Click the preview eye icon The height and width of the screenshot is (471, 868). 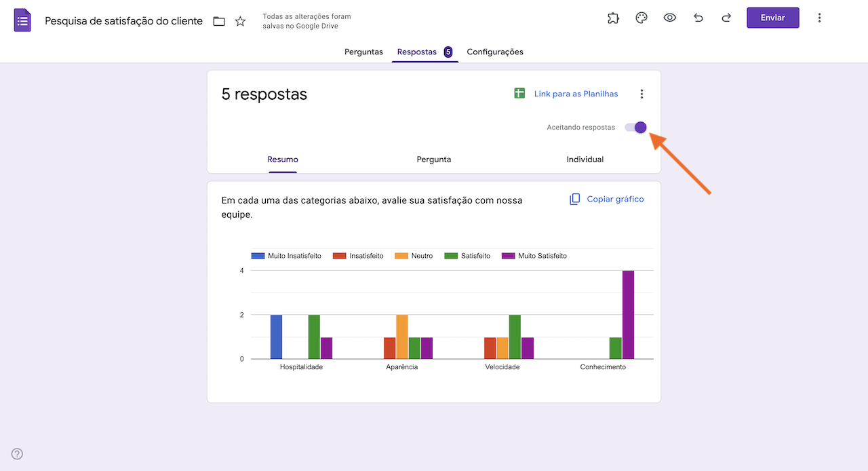[669, 18]
